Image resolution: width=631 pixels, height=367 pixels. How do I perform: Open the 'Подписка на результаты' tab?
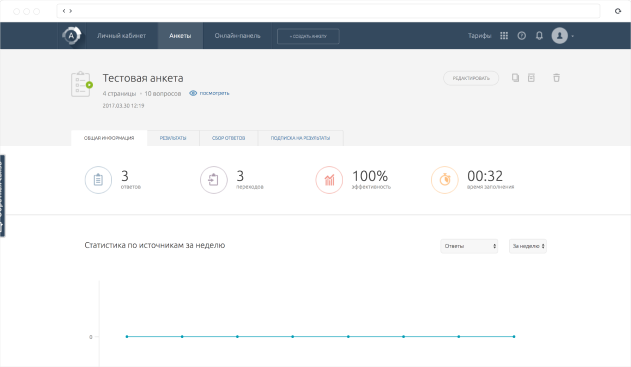click(300, 138)
